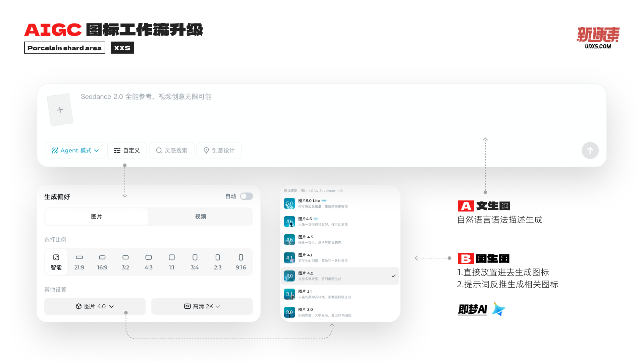Select 图片 4.0 checked model row

[x=339, y=276]
